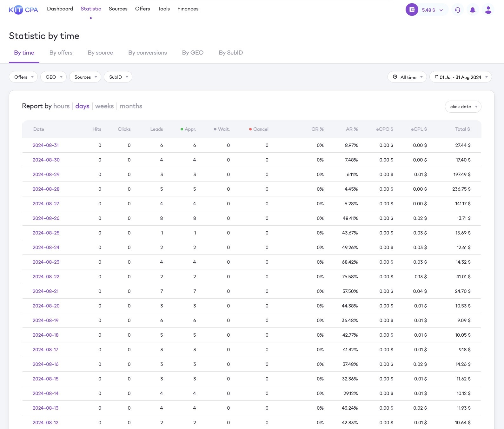This screenshot has height=429, width=504.
Task: Click the eCPL $ column header
Action: pos(419,129)
